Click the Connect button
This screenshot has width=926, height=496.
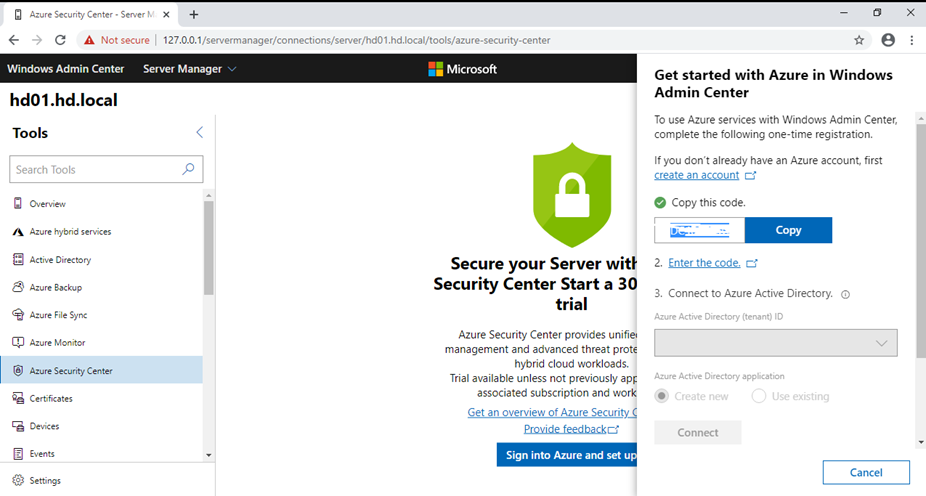point(697,433)
